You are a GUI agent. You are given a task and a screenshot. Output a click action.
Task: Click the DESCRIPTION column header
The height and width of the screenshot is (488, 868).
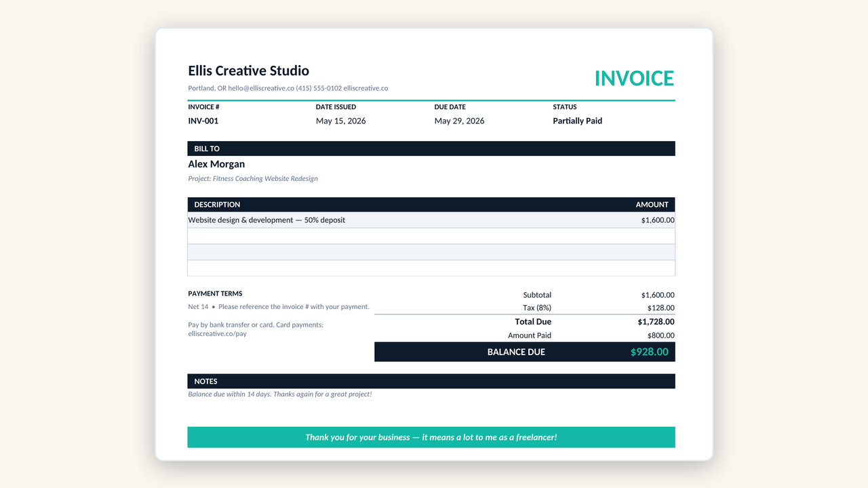pyautogui.click(x=217, y=205)
